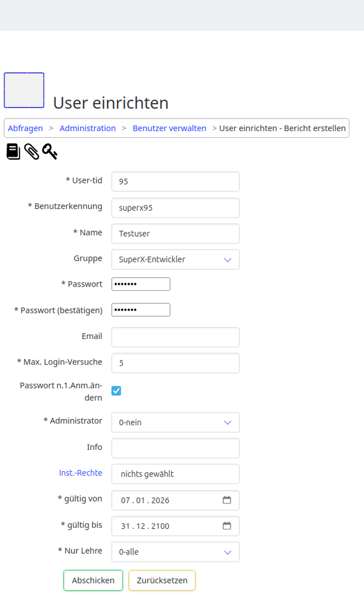Image resolution: width=364 pixels, height=595 pixels.
Task: Open the Nur Lehre dropdown showing 0-alle
Action: tap(175, 552)
